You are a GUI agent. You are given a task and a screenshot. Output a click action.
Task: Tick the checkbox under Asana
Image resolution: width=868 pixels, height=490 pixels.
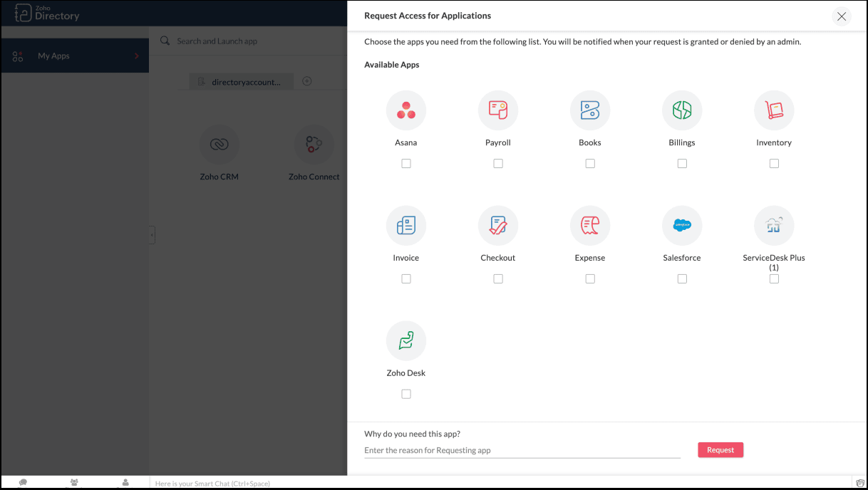click(406, 163)
